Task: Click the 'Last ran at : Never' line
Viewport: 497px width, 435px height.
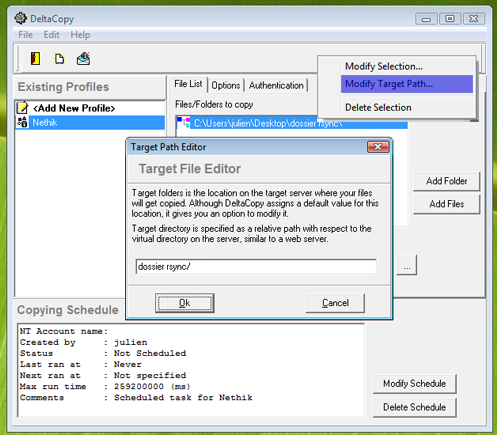Action: [x=80, y=364]
